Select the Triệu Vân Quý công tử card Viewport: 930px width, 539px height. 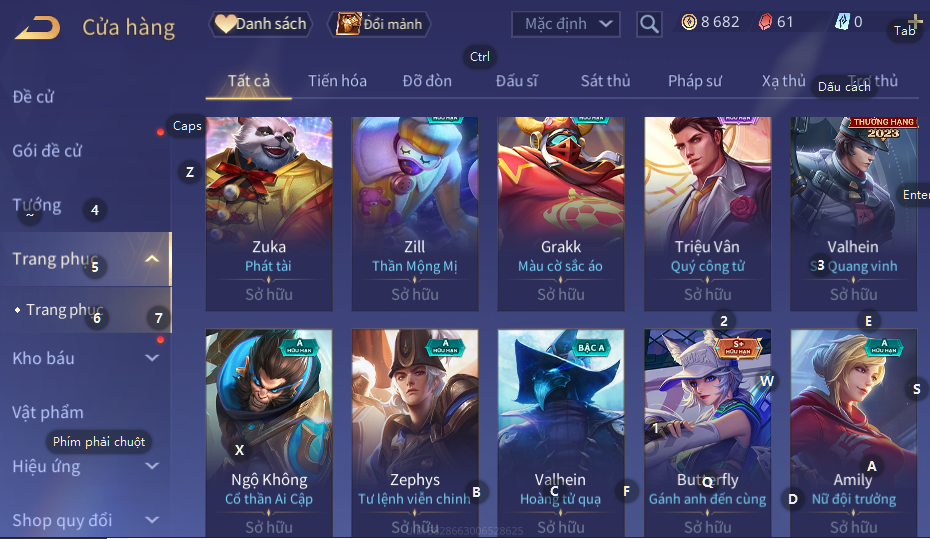tap(708, 214)
